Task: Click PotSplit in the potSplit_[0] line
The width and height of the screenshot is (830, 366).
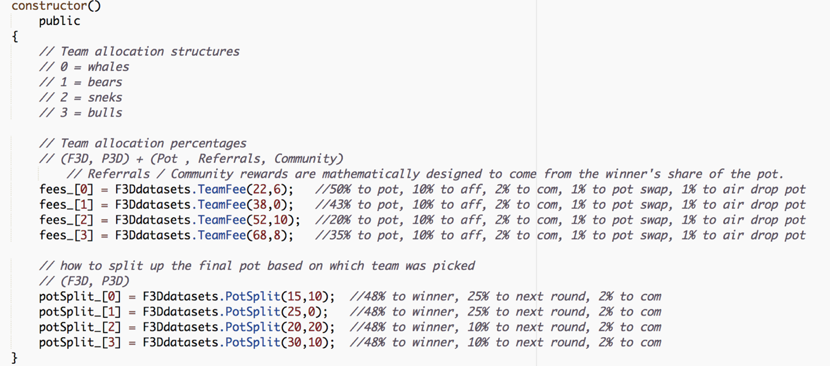Action: tap(254, 297)
